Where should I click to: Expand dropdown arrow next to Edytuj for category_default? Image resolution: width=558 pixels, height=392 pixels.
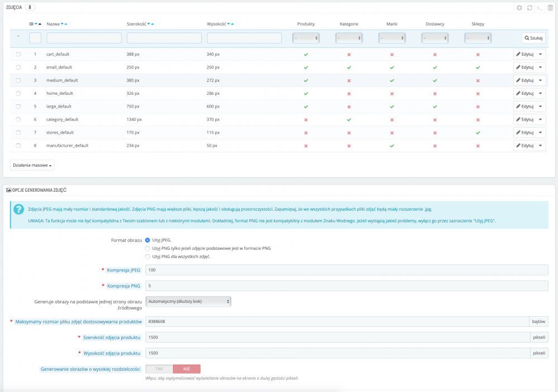pos(540,119)
